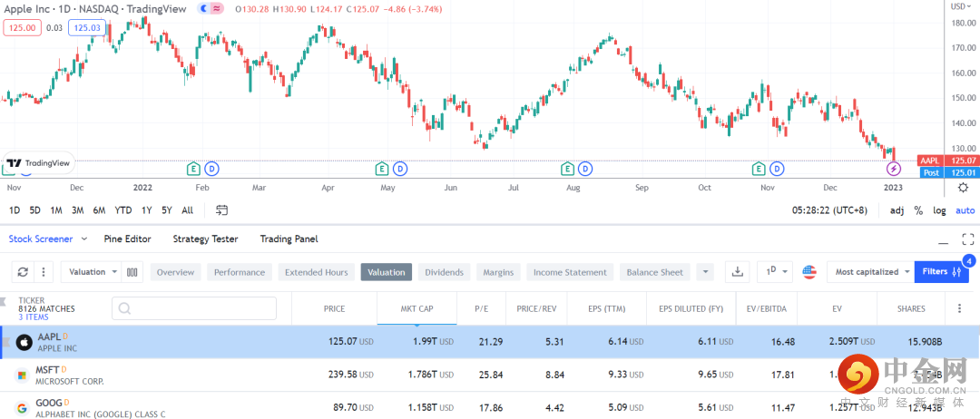Switch to the Pine Editor tab
This screenshot has height=419, width=980.
tap(127, 239)
